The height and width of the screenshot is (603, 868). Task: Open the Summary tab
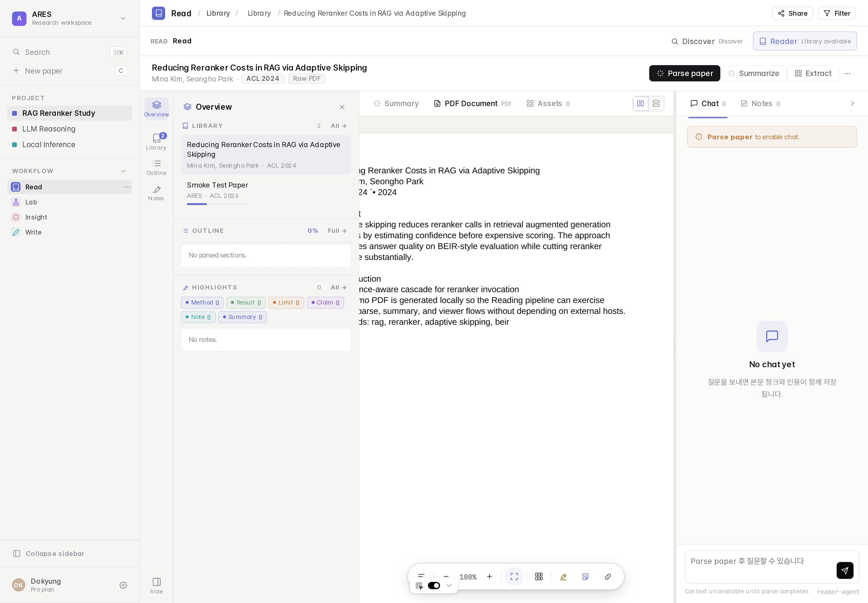point(396,103)
